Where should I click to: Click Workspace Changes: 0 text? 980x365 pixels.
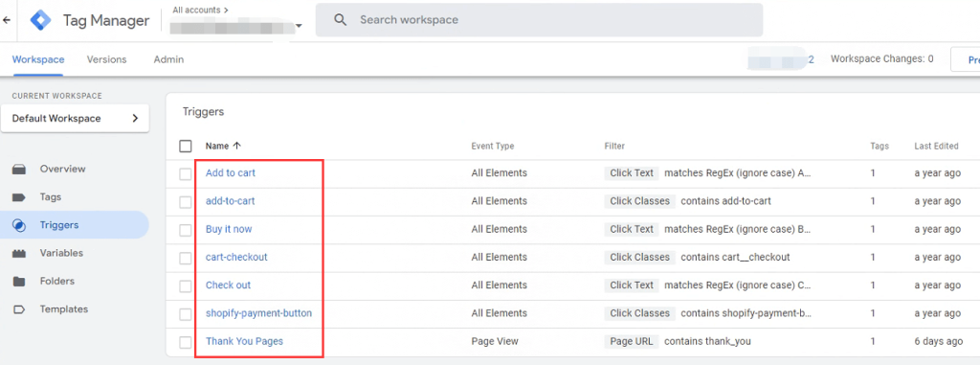pyautogui.click(x=881, y=58)
